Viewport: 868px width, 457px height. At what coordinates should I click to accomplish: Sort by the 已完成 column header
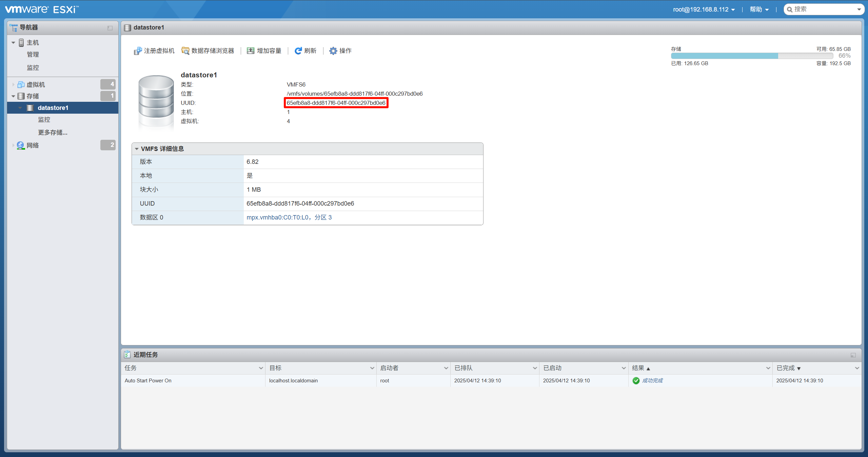point(786,368)
